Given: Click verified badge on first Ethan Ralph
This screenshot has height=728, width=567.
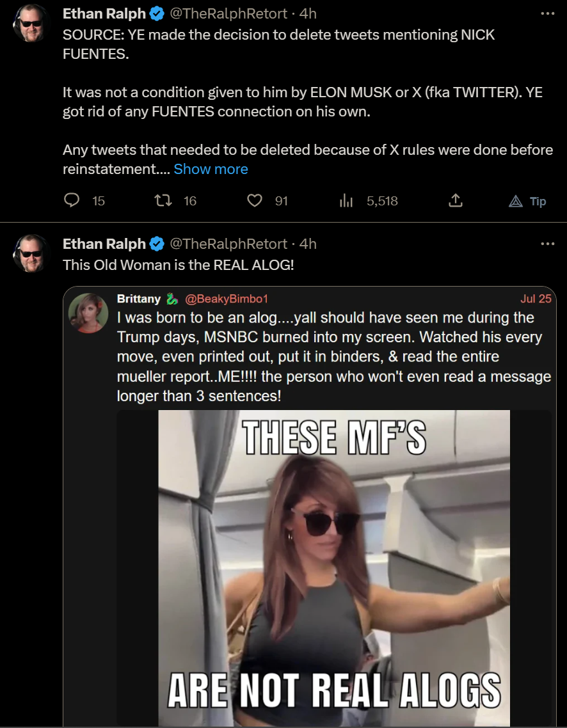Looking at the screenshot, I should coord(157,14).
